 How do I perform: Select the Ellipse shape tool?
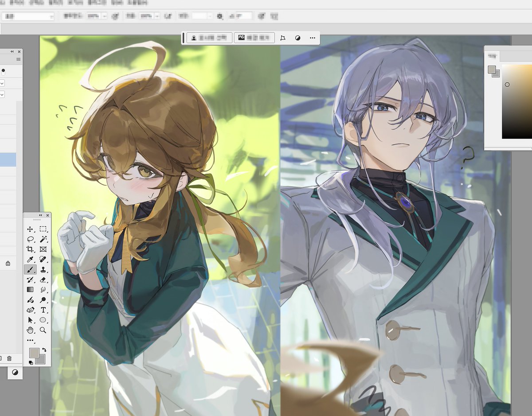[43, 320]
